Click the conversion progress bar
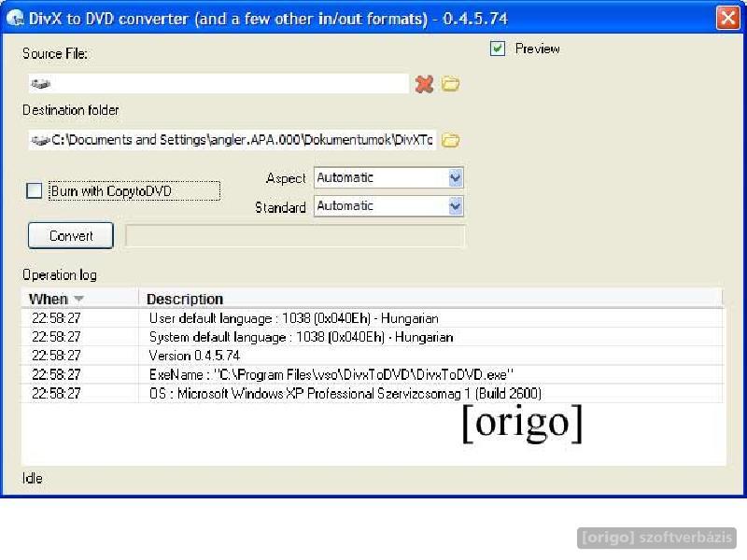Viewport: 747px width, 560px height. point(295,236)
